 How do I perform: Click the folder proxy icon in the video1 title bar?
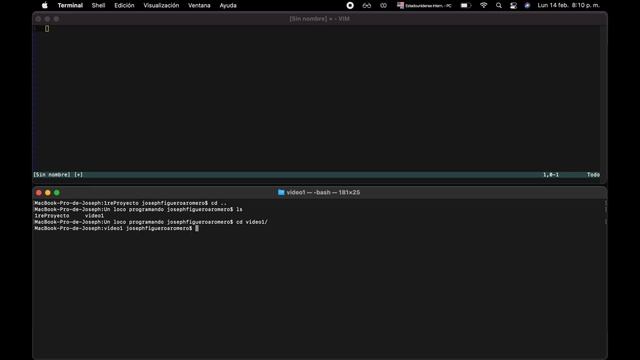[x=281, y=192]
